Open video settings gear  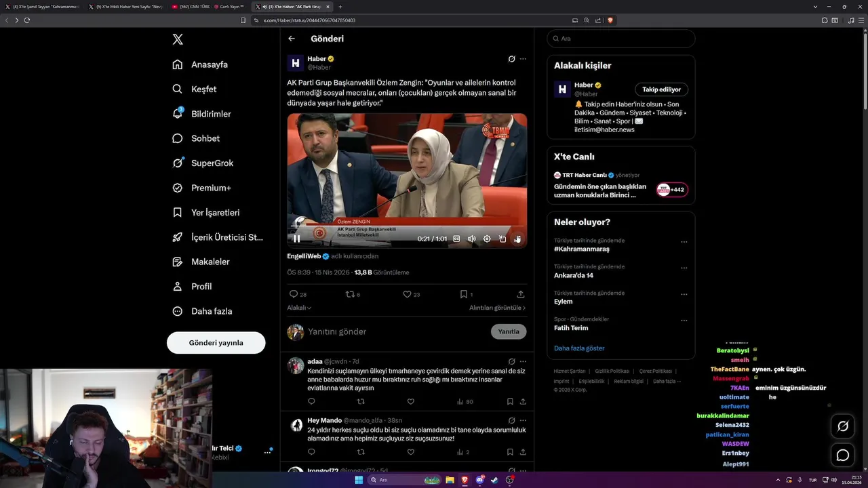[487, 239]
